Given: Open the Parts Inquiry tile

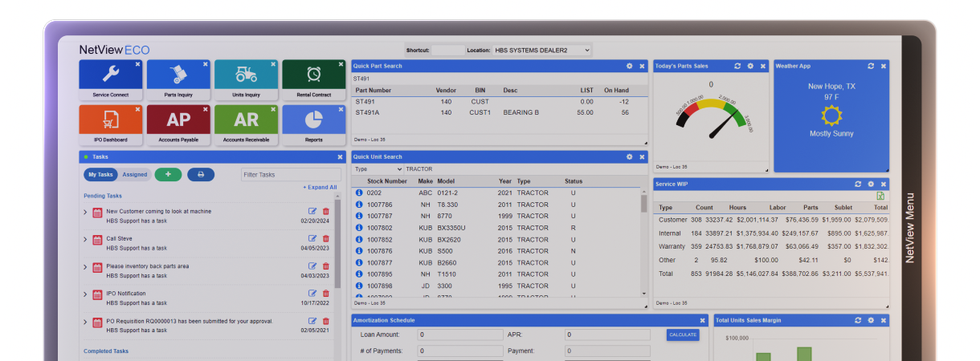Looking at the screenshot, I should pos(178,79).
